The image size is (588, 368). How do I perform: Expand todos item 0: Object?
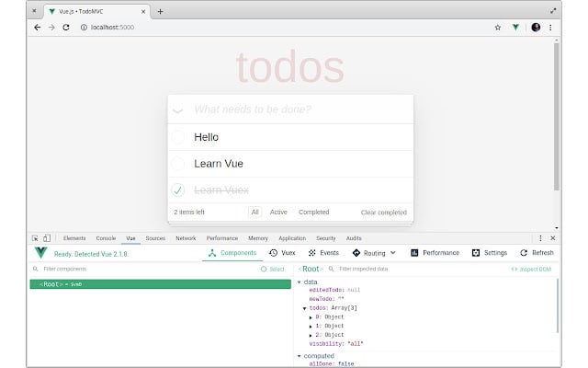coord(311,317)
